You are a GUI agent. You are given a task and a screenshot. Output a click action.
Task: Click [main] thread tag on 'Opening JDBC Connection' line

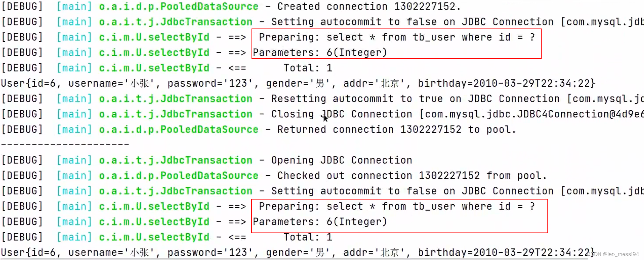pyautogui.click(x=74, y=160)
